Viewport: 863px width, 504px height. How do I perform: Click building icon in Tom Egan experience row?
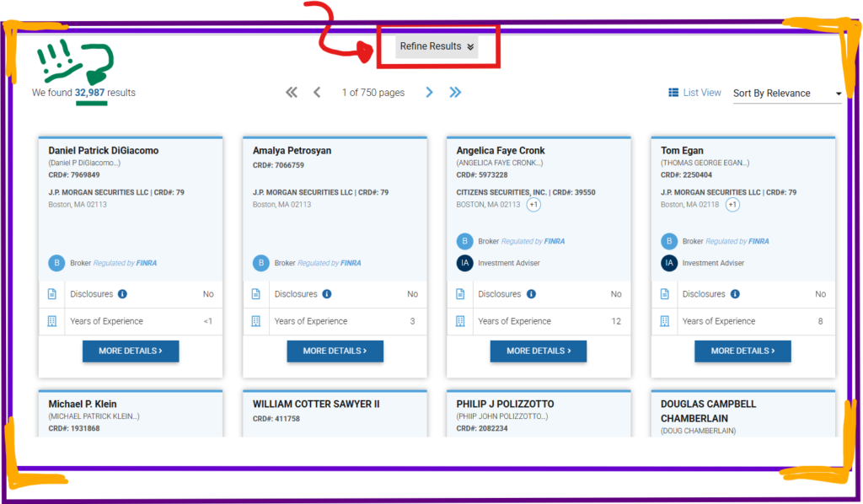[664, 321]
